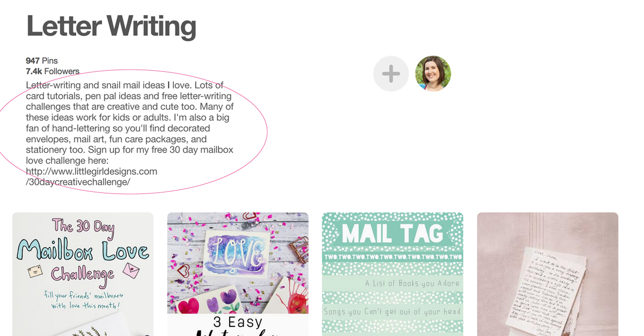
Task: Click the Letter Writing board title
Action: click(111, 26)
